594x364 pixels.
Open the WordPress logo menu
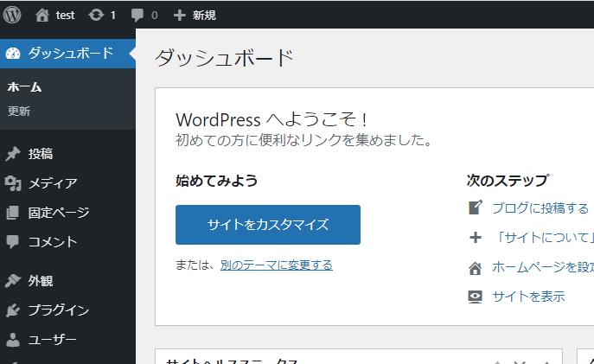tap(12, 16)
